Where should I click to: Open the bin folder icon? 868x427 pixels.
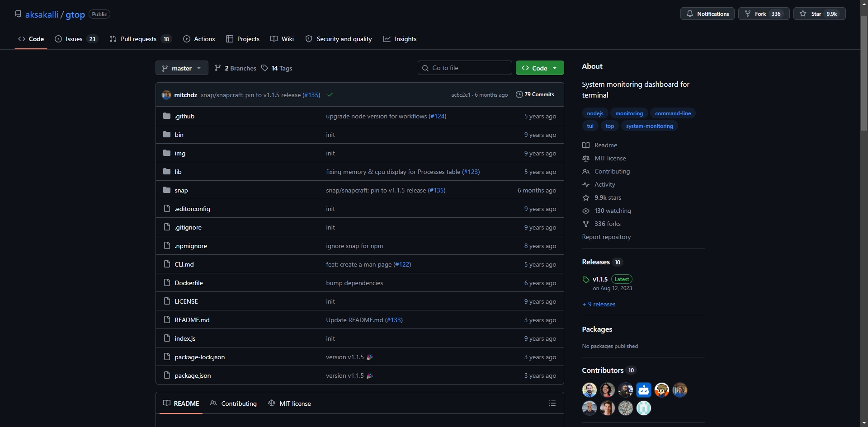pos(167,135)
